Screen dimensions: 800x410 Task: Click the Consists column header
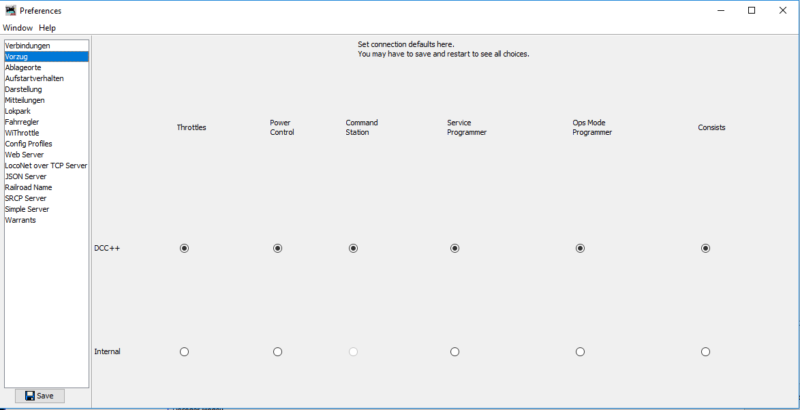[712, 127]
